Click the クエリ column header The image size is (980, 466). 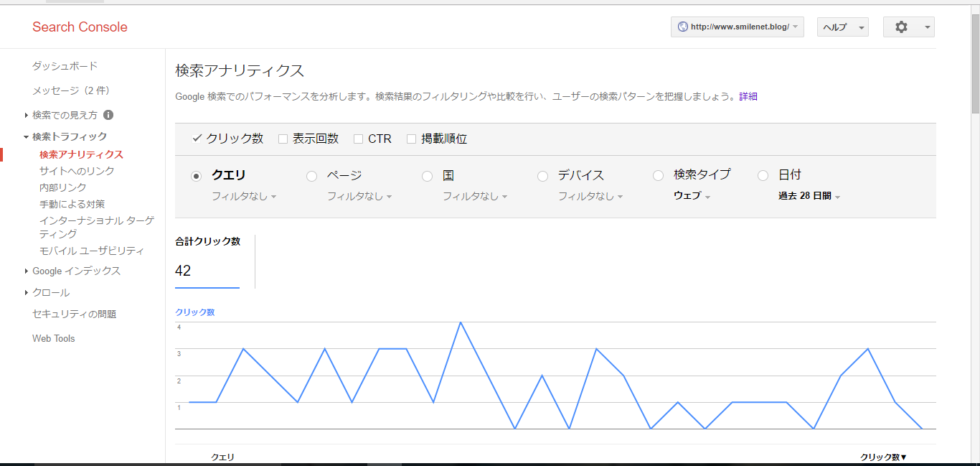coord(222,457)
